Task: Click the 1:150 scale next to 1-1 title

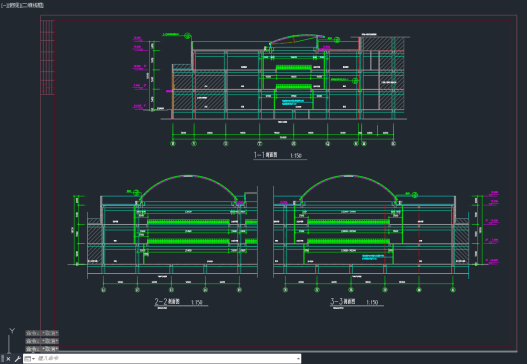Action: 296,156
